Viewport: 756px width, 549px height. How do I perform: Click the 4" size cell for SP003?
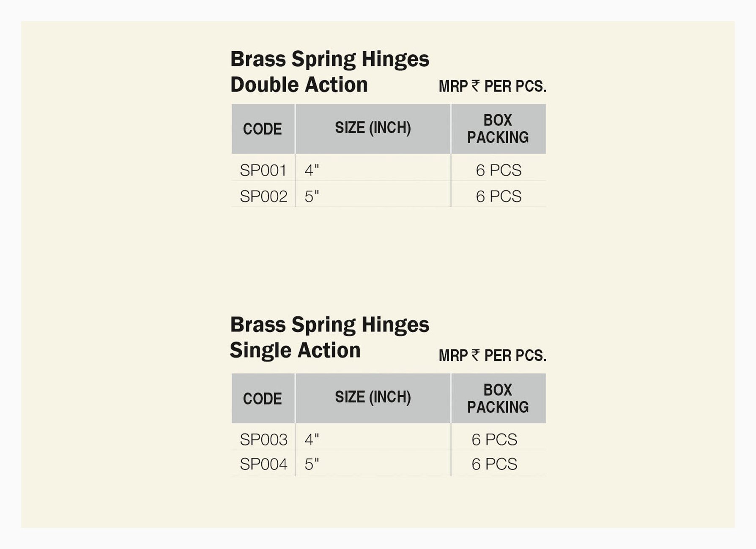pos(312,440)
